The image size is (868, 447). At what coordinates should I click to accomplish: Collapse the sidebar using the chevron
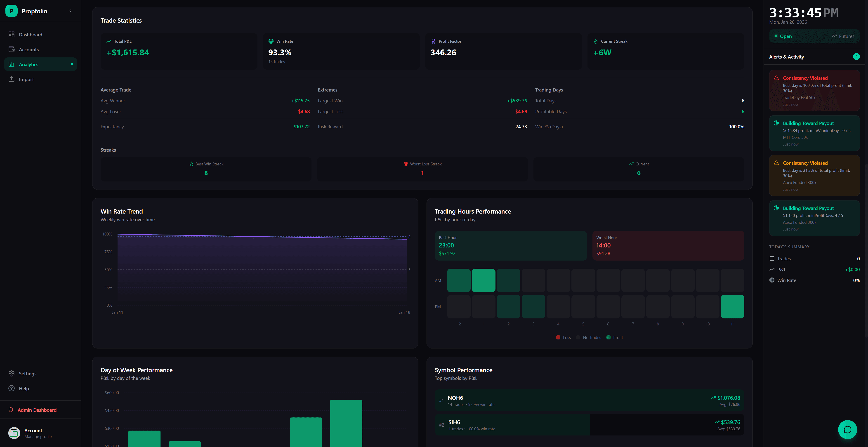[x=71, y=11]
